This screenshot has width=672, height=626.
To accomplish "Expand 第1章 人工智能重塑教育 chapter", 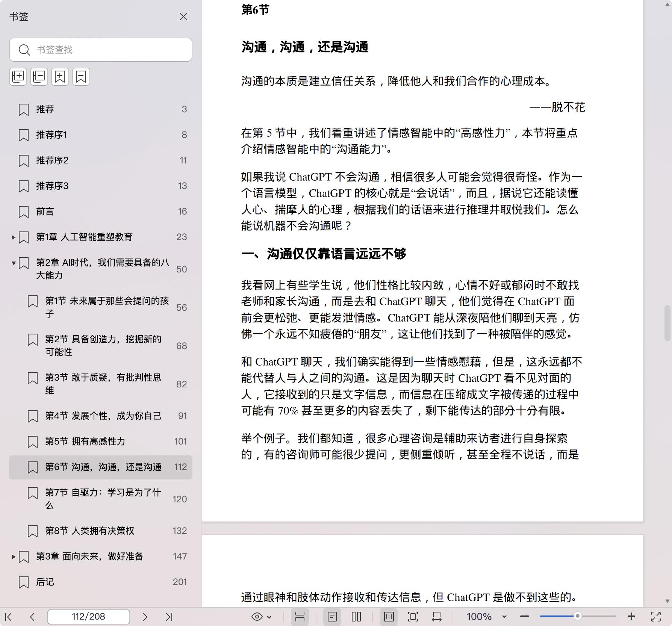I will (x=14, y=237).
